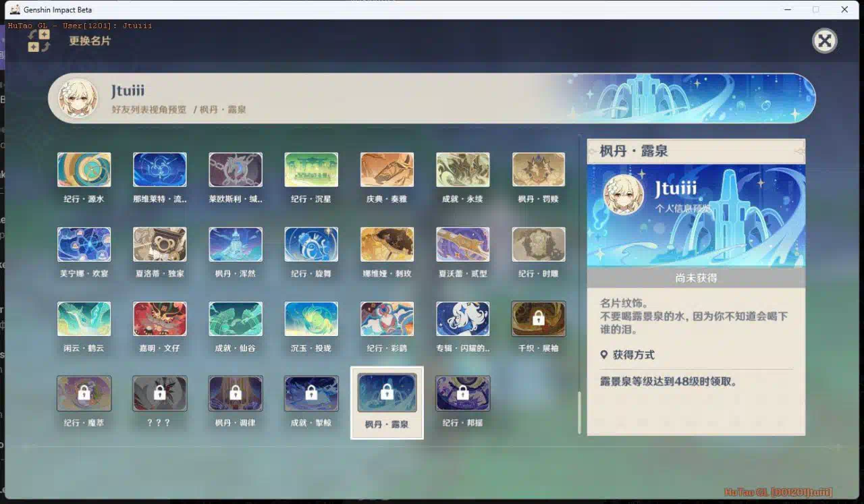Image resolution: width=864 pixels, height=504 pixels.
Task: Select the 夏洛蒂·独家 namecard
Action: [x=160, y=244]
